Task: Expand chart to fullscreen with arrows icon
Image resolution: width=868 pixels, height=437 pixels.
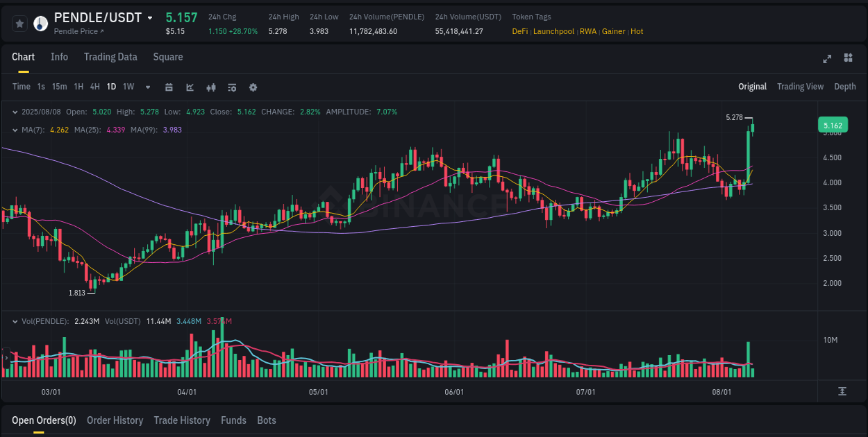Action: pos(826,59)
